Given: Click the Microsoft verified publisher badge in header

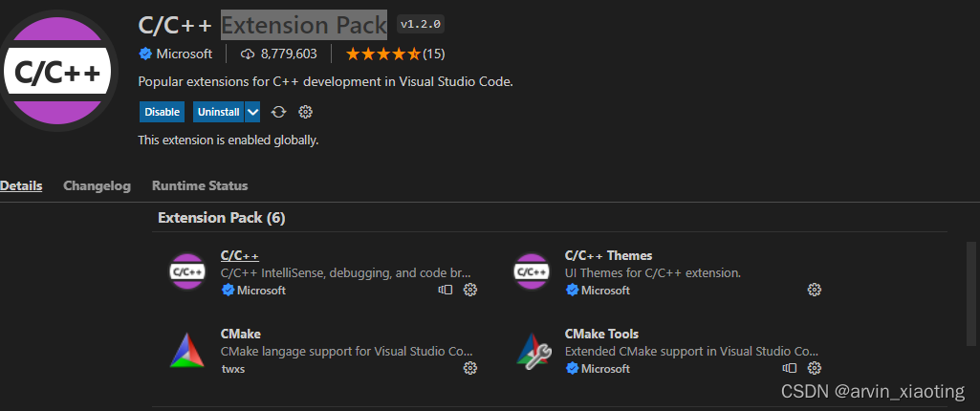Looking at the screenshot, I should pyautogui.click(x=145, y=54).
